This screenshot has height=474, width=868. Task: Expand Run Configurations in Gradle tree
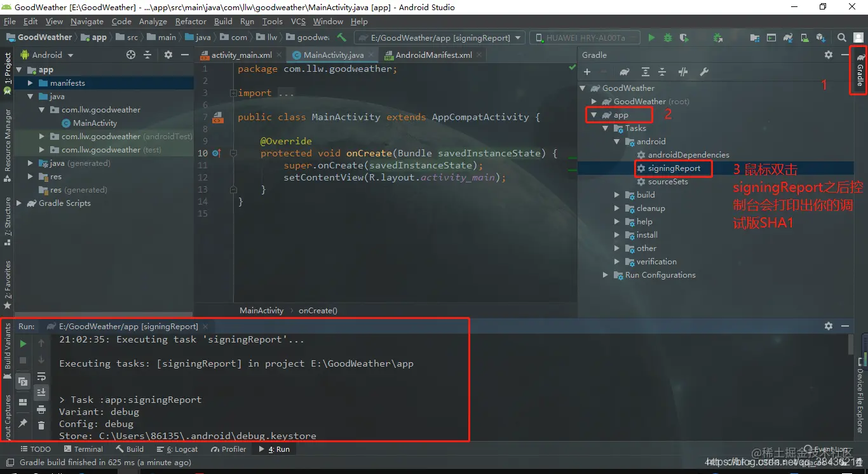pyautogui.click(x=605, y=274)
